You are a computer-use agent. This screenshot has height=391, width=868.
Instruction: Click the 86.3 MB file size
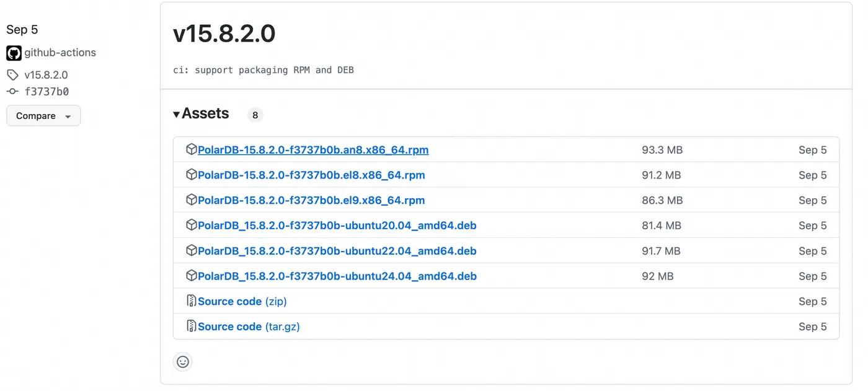click(x=662, y=201)
